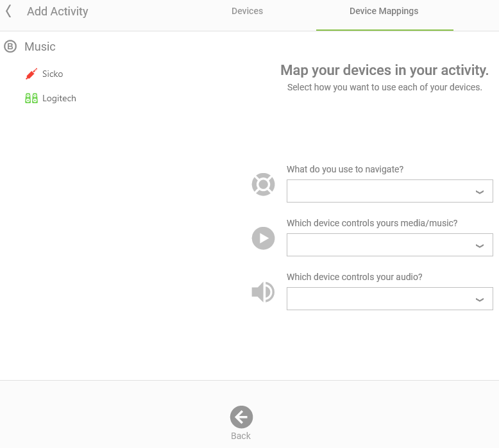This screenshot has height=448, width=499.
Task: Click the audio speaker volume icon
Action: tap(263, 292)
